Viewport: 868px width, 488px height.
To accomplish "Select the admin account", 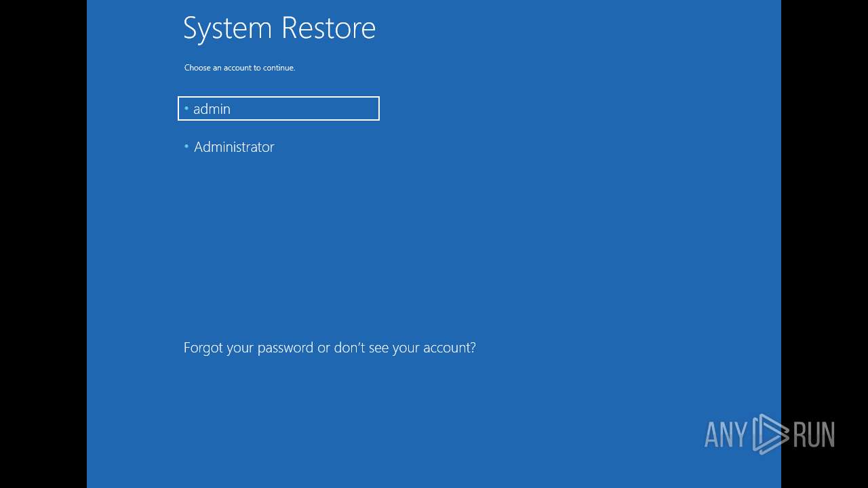I will 278,108.
